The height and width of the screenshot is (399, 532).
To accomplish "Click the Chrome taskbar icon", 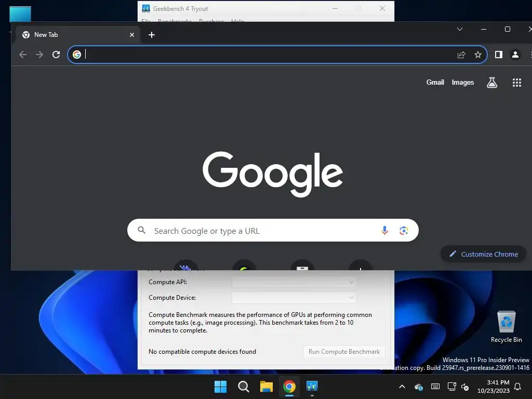I will pyautogui.click(x=289, y=387).
